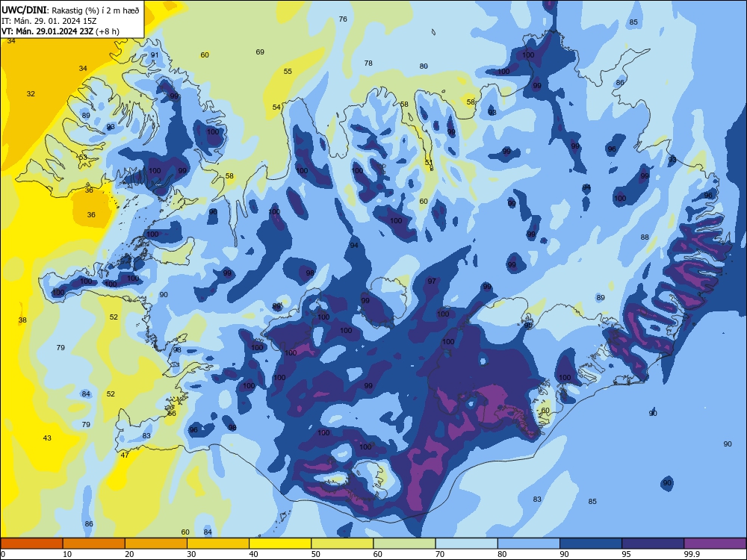Viewport: 747px width, 560px height.
Task: Click the bright yellow 40–50 legend swatch
Action: [x=280, y=544]
